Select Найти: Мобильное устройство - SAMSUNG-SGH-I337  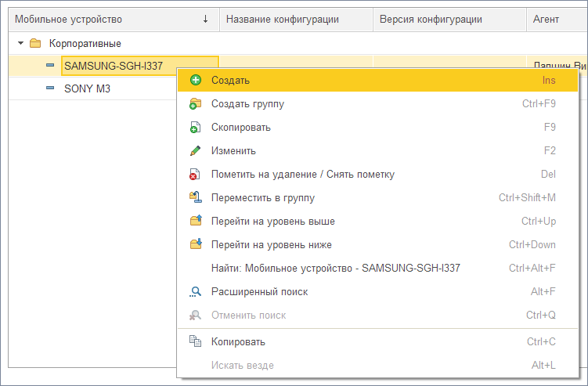tap(377, 269)
